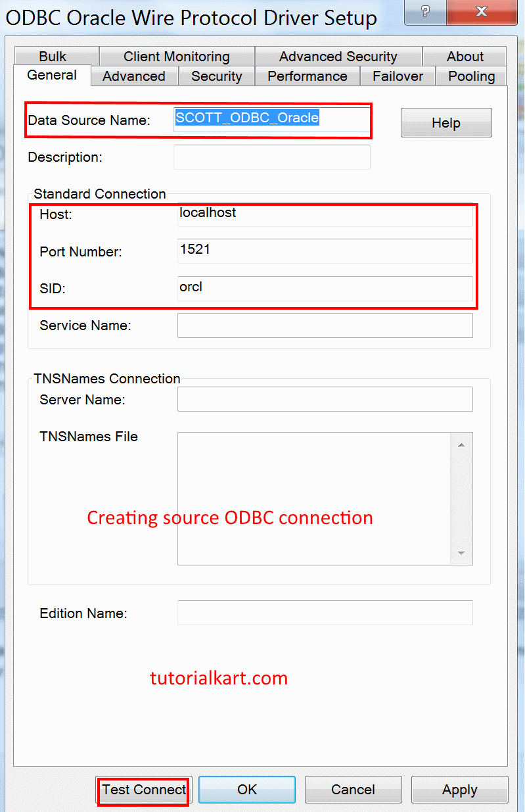Open Help via the Help button
Viewport: 525px width, 812px height.
click(446, 123)
